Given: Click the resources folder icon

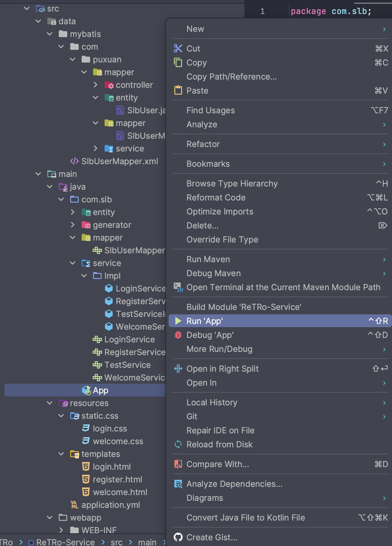Looking at the screenshot, I should 63,403.
